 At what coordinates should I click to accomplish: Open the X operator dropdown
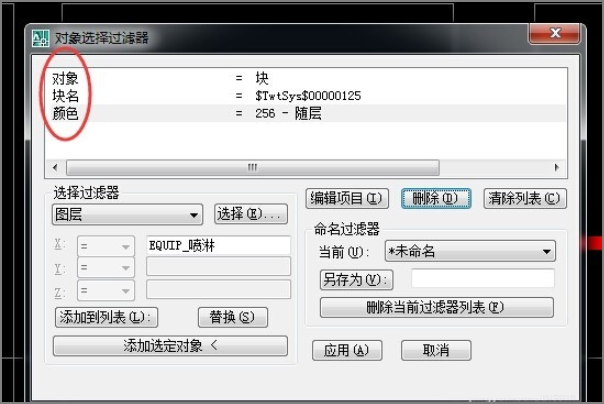pos(106,246)
